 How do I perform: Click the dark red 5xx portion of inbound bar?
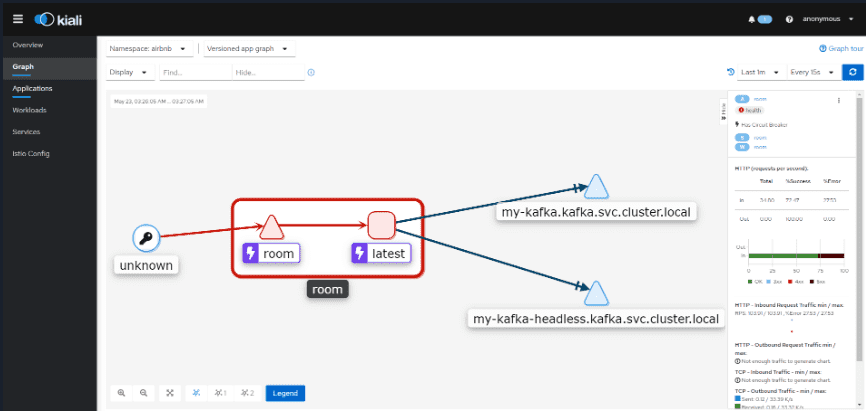point(831,256)
